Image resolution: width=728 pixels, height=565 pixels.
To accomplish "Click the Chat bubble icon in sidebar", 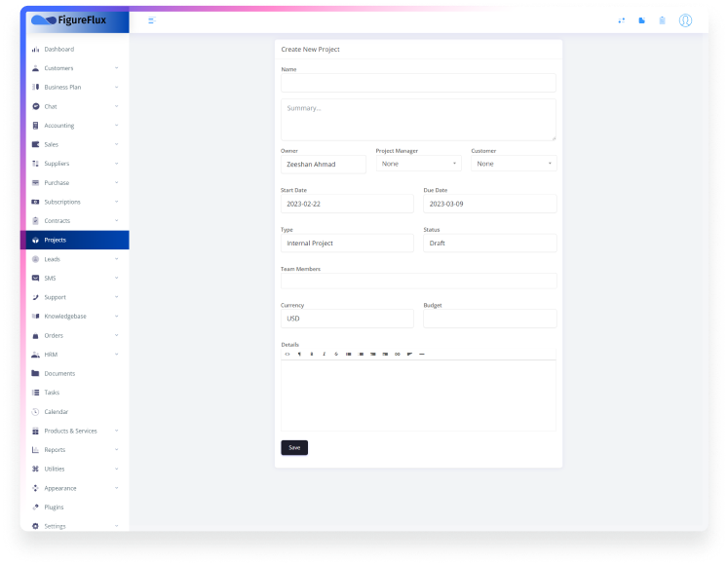I will pos(35,106).
